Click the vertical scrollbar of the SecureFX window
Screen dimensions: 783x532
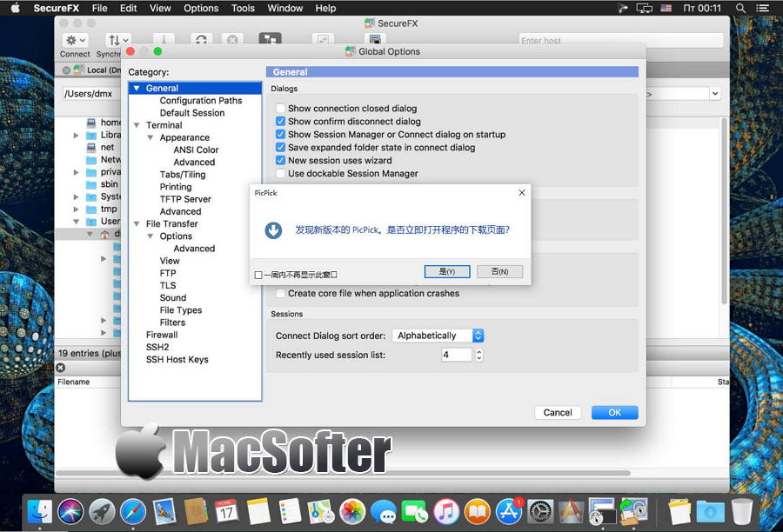(724, 211)
